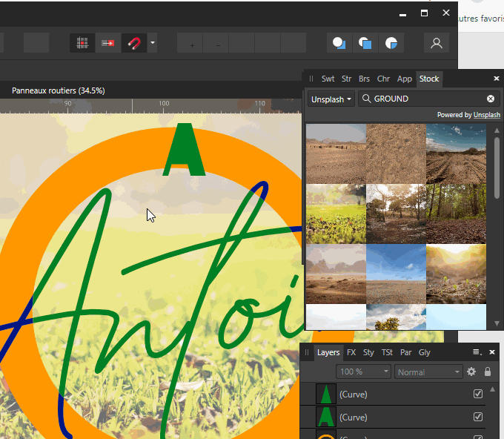The image size is (504, 439).
Task: Switch to the Gly panel tab
Action: 424,352
